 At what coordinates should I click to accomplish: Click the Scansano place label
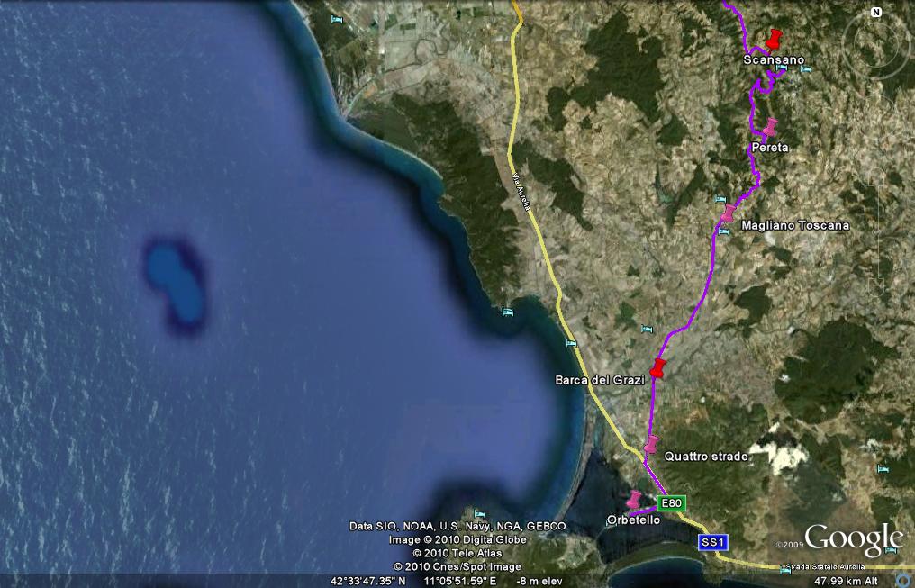point(774,59)
